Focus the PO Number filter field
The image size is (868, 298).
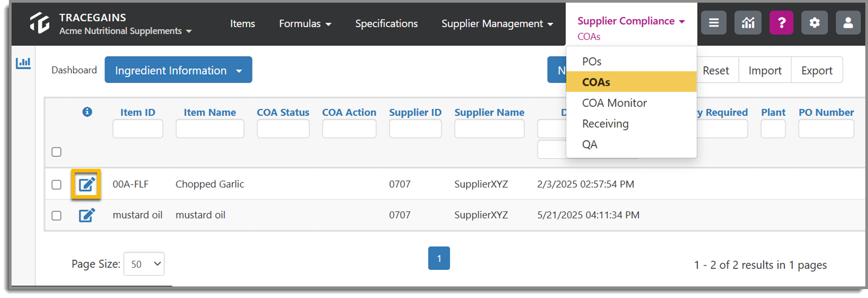point(826,129)
